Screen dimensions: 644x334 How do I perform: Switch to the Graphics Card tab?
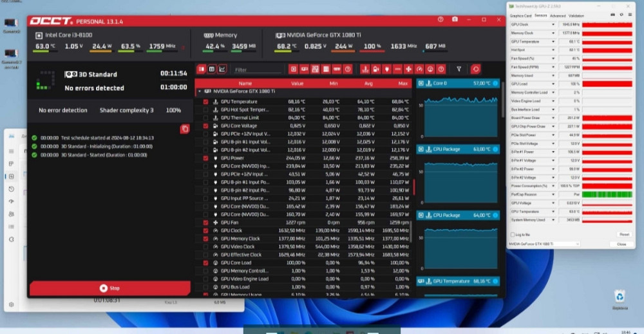pos(520,15)
